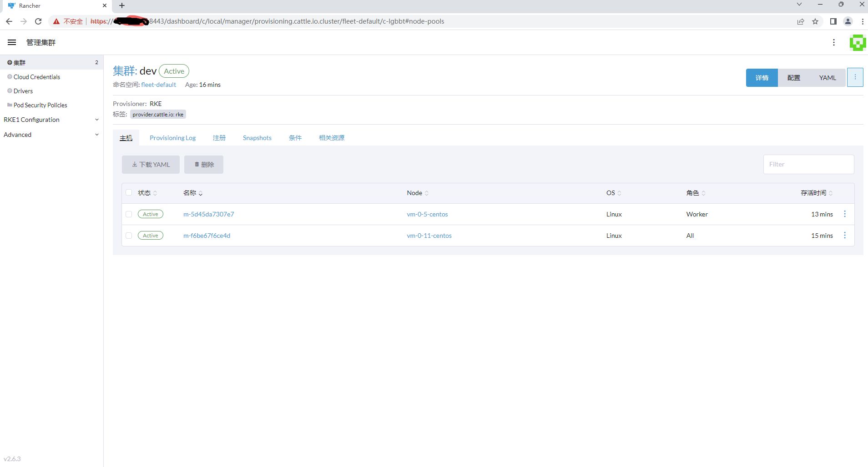Open machine m-f6be67f6ce4d
868x467 pixels.
click(207, 236)
